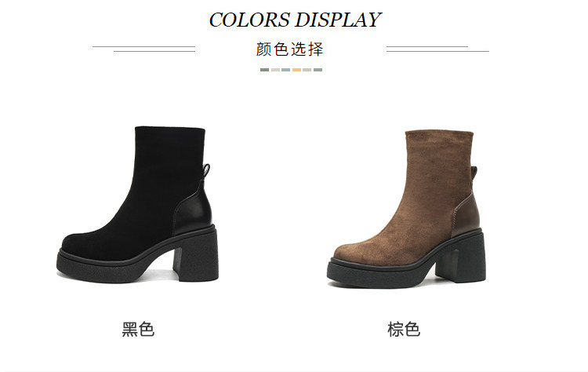Pick the yellow color swatch
This screenshot has width=588, height=372.
(296, 70)
